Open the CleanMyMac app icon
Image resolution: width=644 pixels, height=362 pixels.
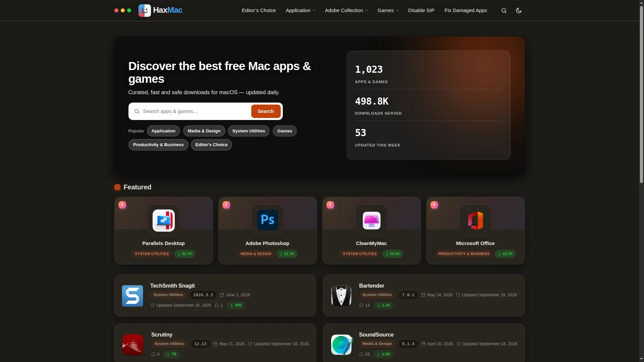(372, 221)
